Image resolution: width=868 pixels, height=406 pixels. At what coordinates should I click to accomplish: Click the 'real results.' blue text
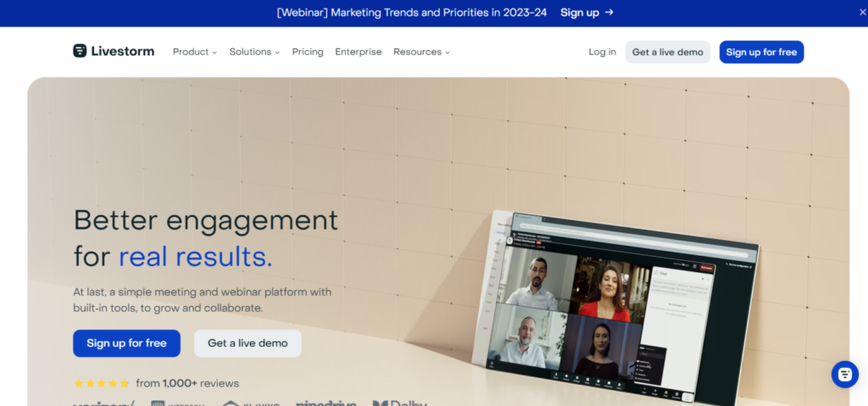pyautogui.click(x=196, y=257)
